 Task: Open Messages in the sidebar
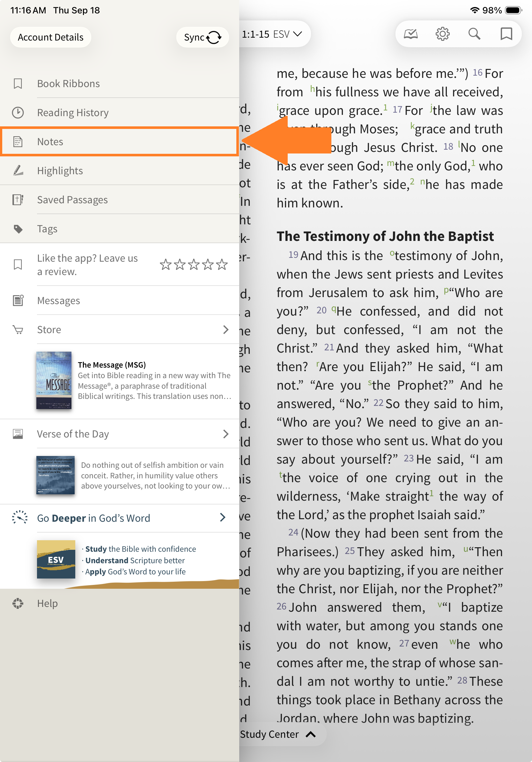(58, 301)
